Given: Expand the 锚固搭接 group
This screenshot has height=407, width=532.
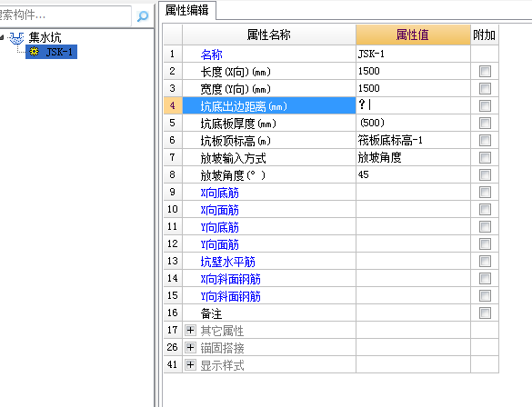Looking at the screenshot, I should point(190,347).
